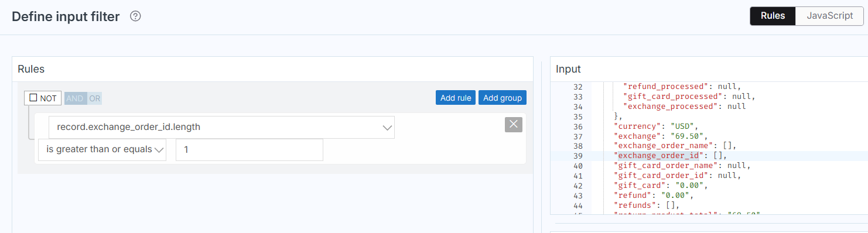The height and width of the screenshot is (233, 868).
Task: Click the Add group button
Action: [503, 98]
